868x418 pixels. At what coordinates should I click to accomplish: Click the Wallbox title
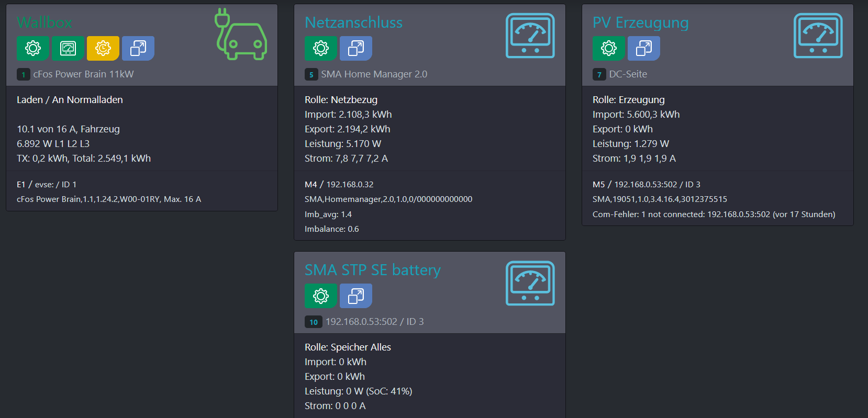click(44, 22)
